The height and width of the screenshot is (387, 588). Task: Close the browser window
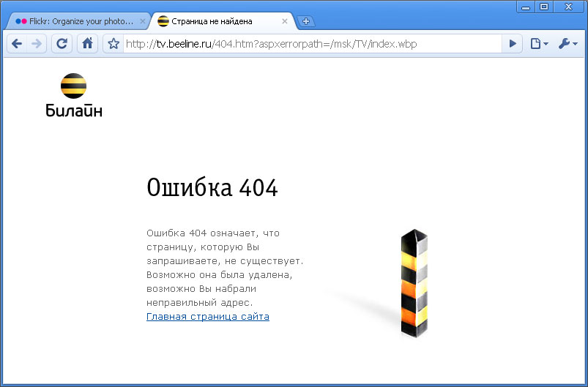click(x=568, y=7)
